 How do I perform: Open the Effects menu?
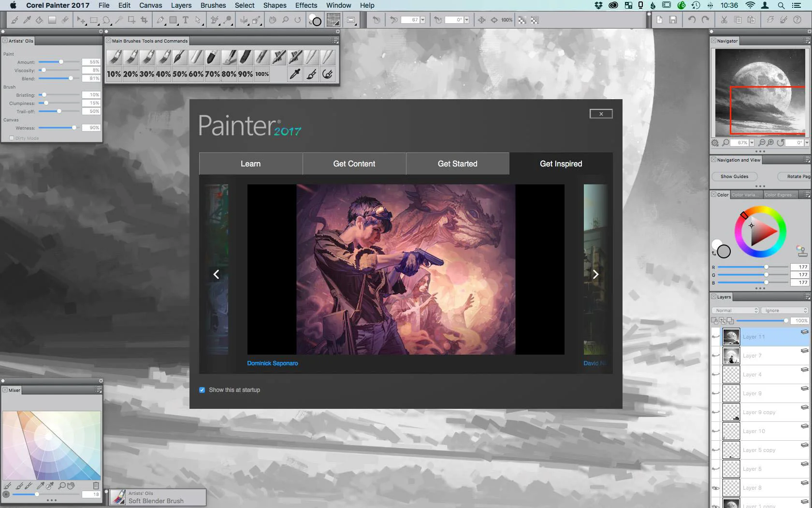[306, 5]
